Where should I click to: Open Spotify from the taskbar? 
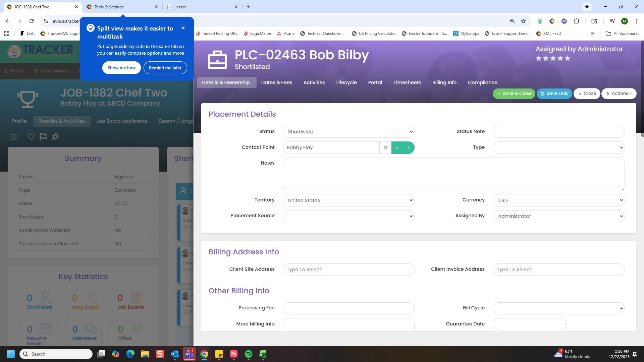(x=248, y=354)
